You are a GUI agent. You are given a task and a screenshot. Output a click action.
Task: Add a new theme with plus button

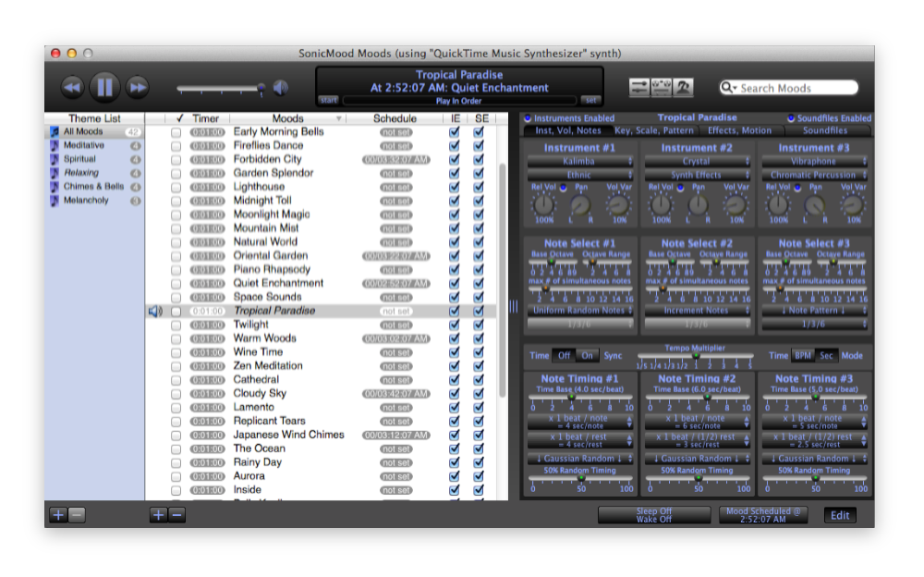click(58, 515)
